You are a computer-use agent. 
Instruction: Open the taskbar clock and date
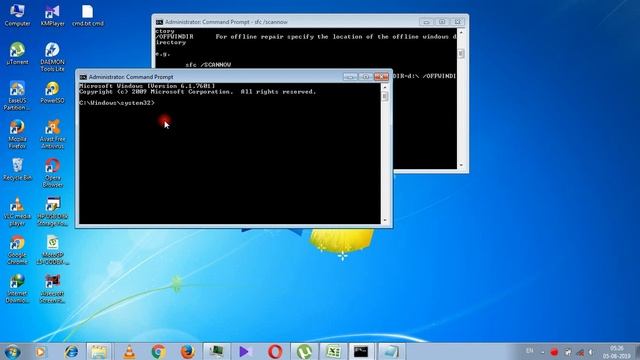(x=616, y=352)
